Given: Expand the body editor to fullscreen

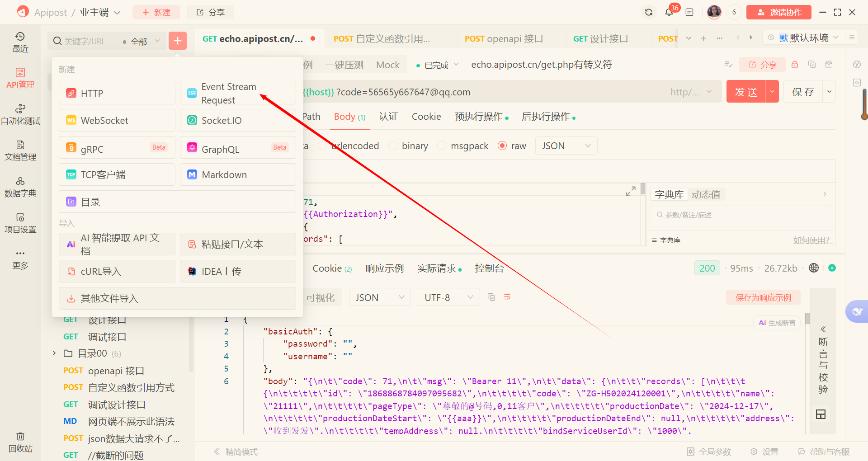Looking at the screenshot, I should (631, 191).
